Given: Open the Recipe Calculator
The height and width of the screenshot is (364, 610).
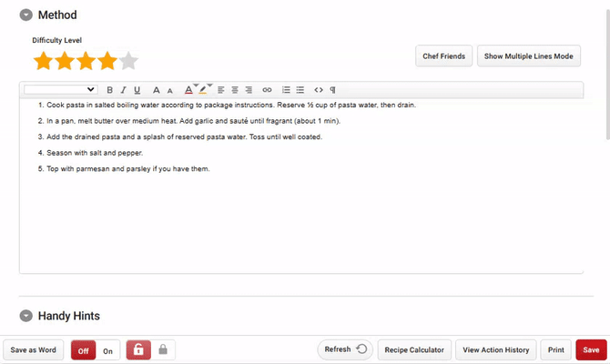Looking at the screenshot, I should 414,350.
